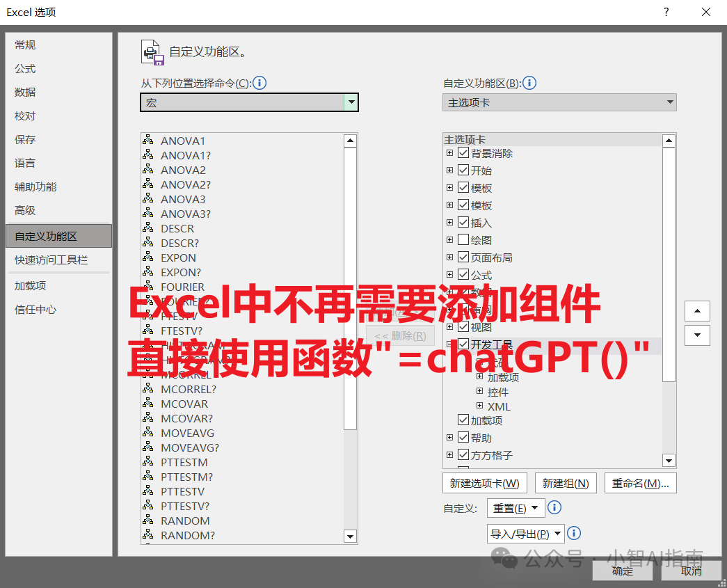The width and height of the screenshot is (727, 588).
Task: Click ribbon tabs list scroll down arrow
Action: point(669,461)
